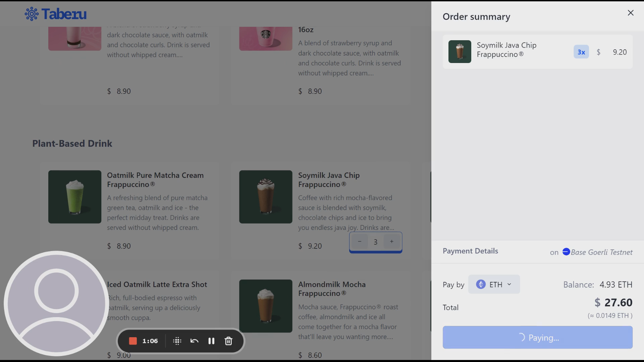
Task: Click the Oatmilk Pure Matcha Cream Frappuccino title
Action: [x=155, y=180]
